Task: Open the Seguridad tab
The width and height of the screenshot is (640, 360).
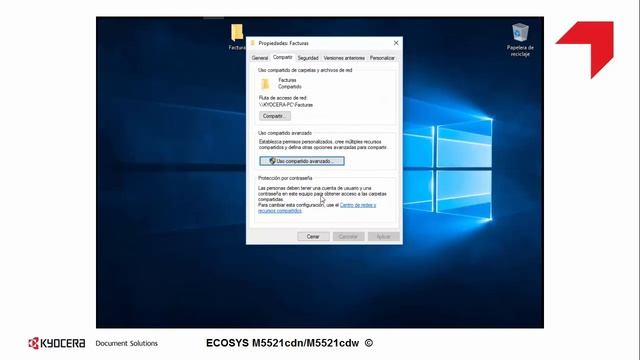Action: [x=308, y=58]
